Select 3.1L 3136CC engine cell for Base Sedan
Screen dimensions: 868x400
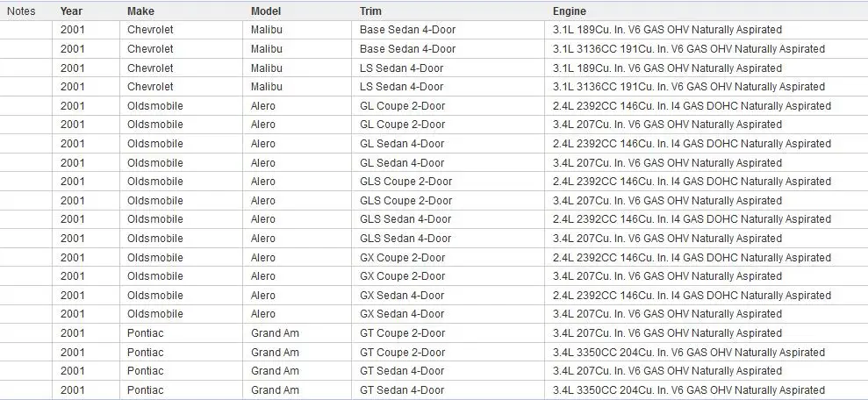point(689,49)
